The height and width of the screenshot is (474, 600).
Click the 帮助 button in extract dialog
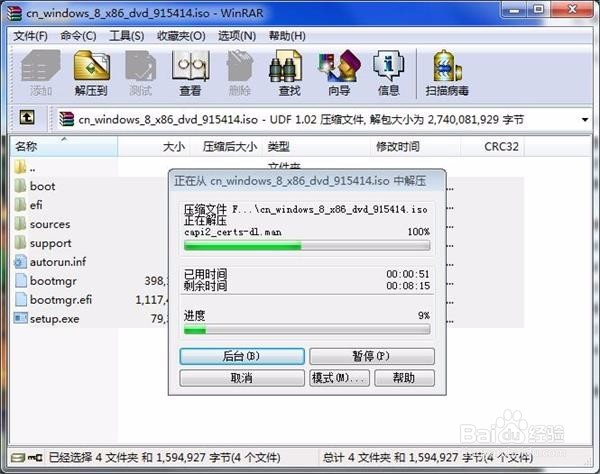click(404, 378)
